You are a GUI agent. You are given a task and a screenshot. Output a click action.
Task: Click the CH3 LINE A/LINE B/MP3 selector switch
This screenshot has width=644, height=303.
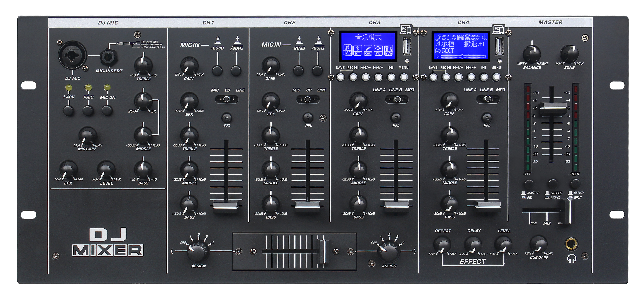tap(397, 99)
